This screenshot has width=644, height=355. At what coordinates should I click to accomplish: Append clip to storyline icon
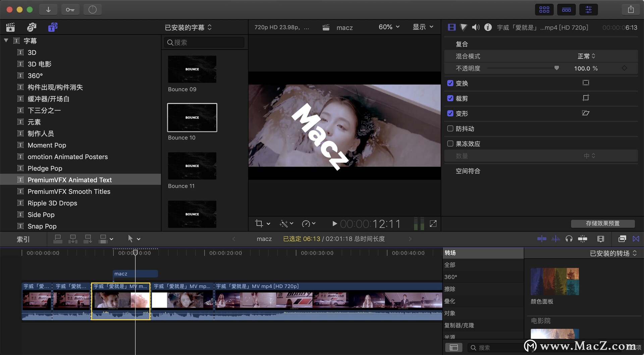88,239
